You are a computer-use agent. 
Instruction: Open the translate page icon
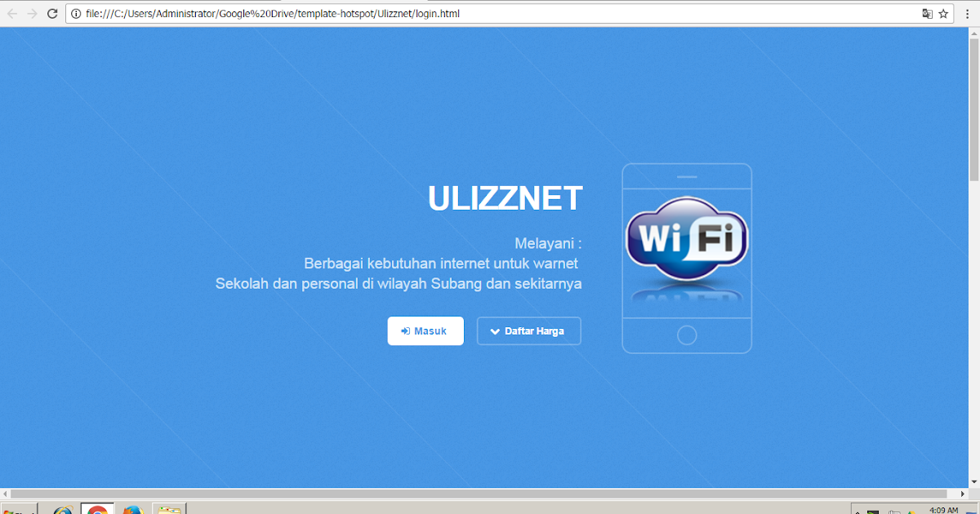927,14
